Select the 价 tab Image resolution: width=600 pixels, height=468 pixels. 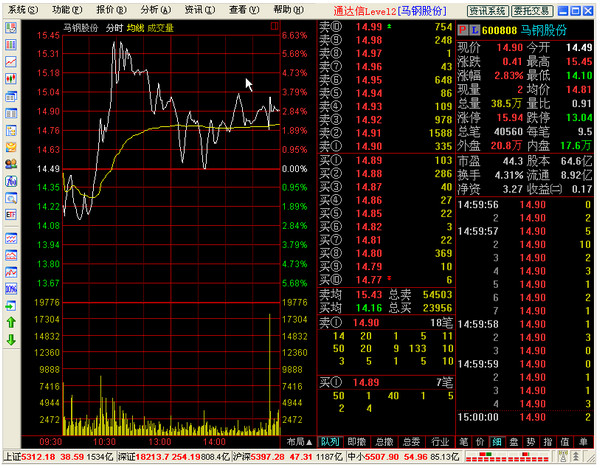coord(480,442)
